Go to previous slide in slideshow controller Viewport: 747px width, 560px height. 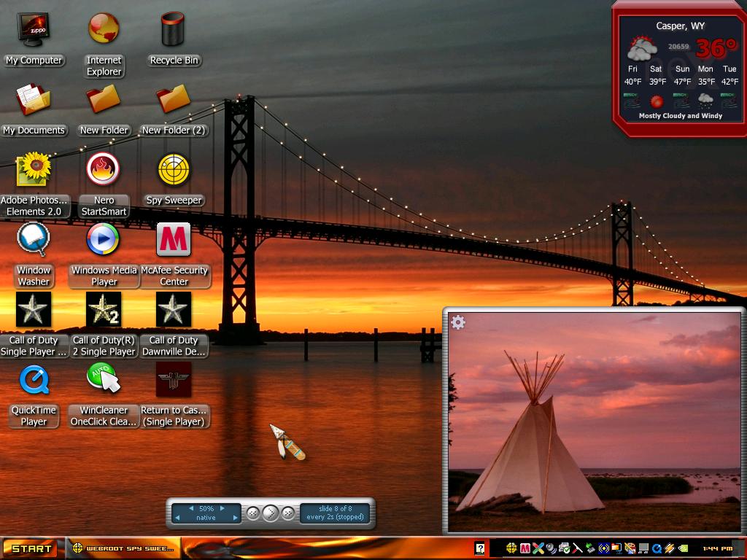pos(253,513)
